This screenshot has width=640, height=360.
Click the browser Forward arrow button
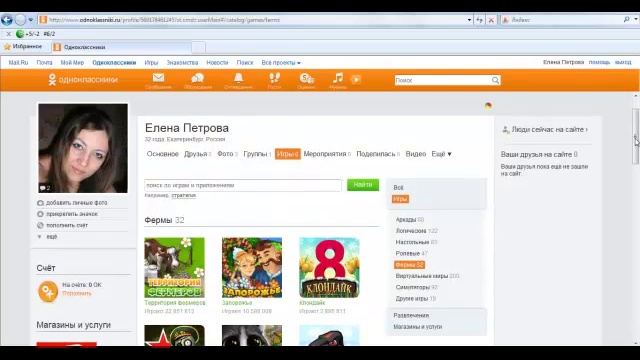click(20, 20)
